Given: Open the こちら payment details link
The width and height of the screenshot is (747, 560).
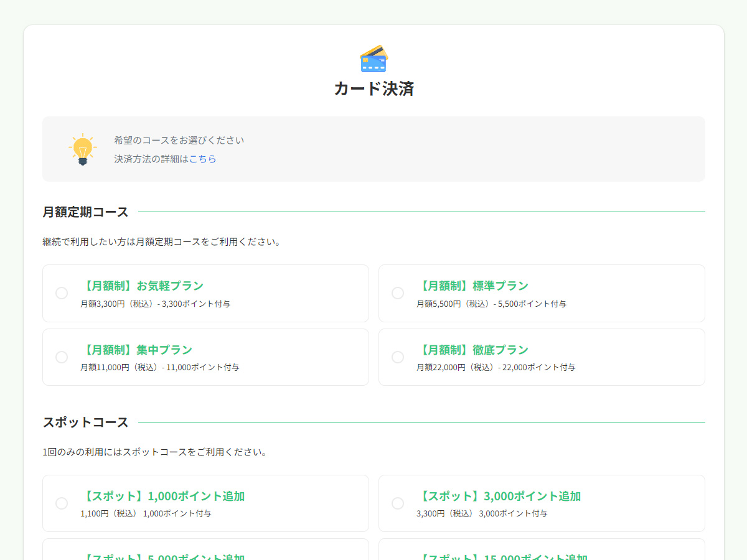Looking at the screenshot, I should point(204,159).
